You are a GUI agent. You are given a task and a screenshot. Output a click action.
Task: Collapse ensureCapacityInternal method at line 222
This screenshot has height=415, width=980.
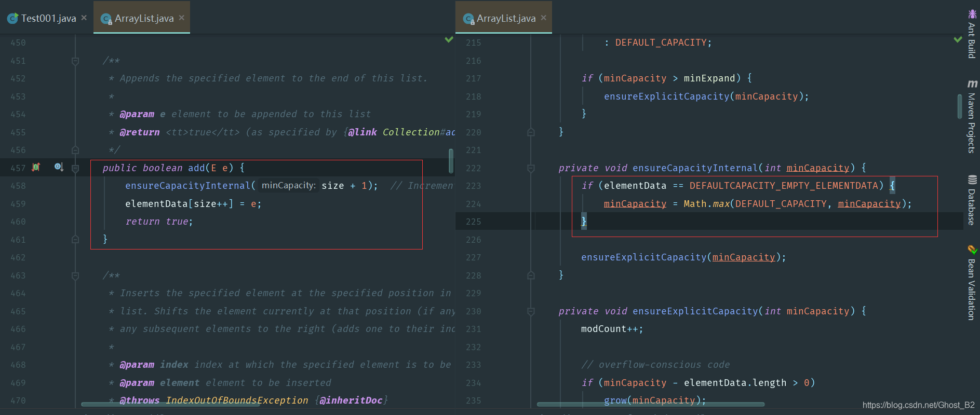(x=531, y=168)
